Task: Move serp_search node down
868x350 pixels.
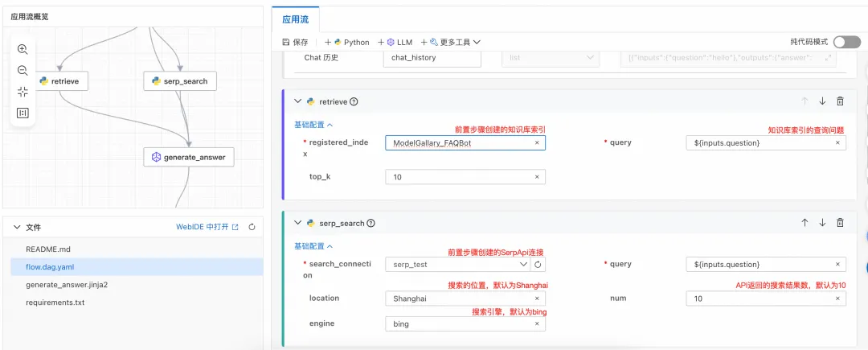Action: coord(823,223)
